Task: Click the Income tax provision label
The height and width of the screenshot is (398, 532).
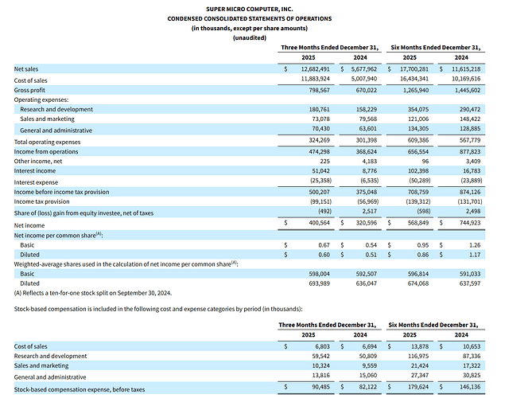Action: click(41, 201)
